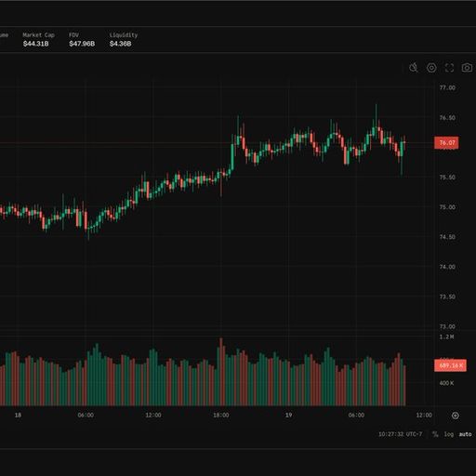Click the 10:27:32 UTC-7 timezone button
Screen dimensions: 476x476
(400, 434)
